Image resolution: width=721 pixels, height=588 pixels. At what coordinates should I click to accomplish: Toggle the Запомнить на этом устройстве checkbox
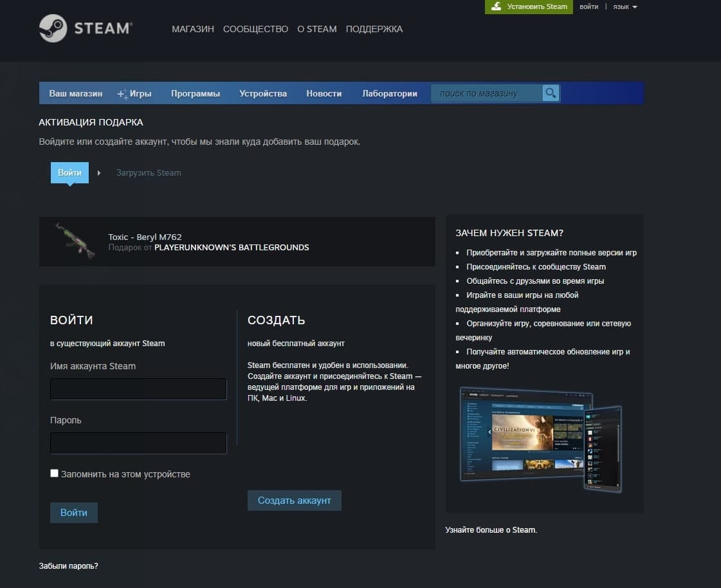54,473
